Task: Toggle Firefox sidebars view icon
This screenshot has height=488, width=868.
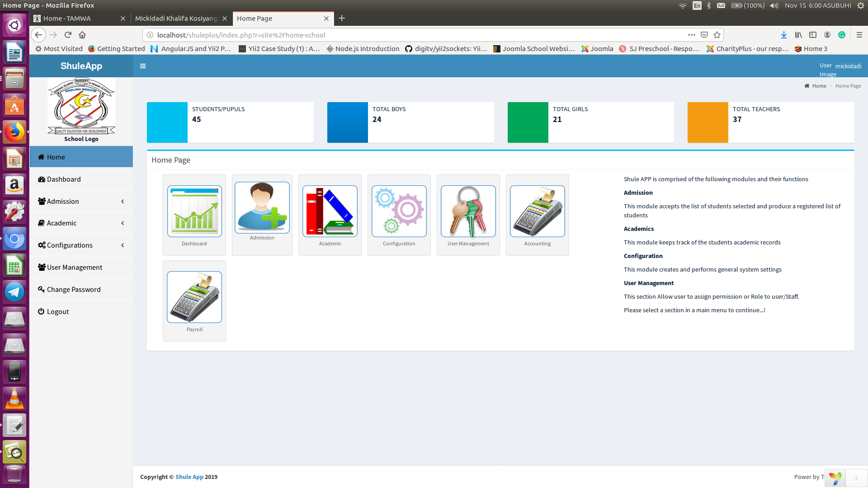Action: (x=813, y=35)
